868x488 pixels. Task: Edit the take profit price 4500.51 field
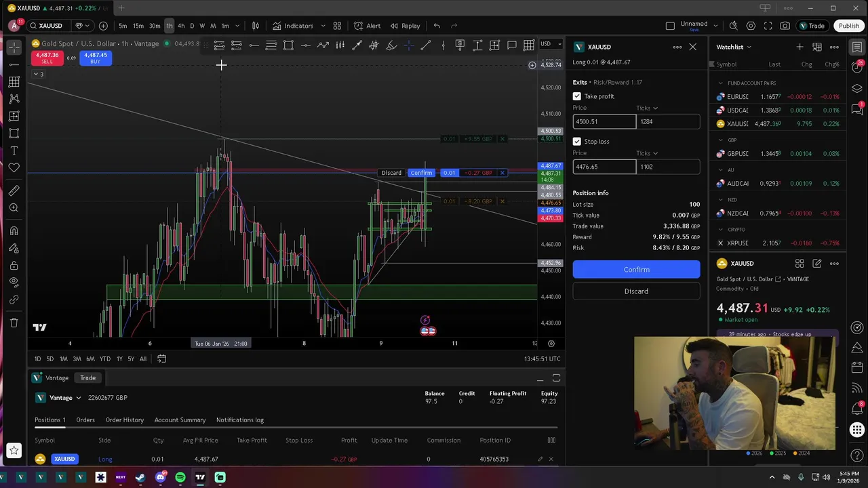point(604,122)
